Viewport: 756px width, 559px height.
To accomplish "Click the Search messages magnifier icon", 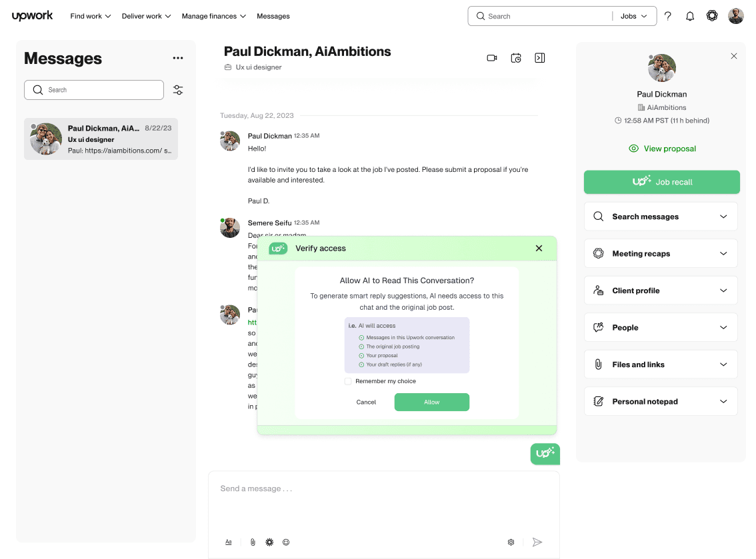I will [x=599, y=217].
